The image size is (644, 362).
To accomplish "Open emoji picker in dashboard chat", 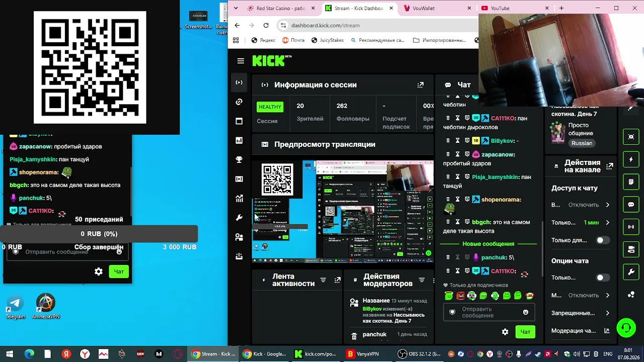I will click(526, 312).
